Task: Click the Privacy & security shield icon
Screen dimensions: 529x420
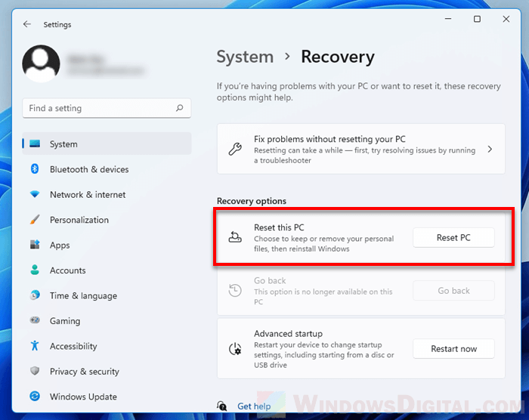Action: [35, 371]
